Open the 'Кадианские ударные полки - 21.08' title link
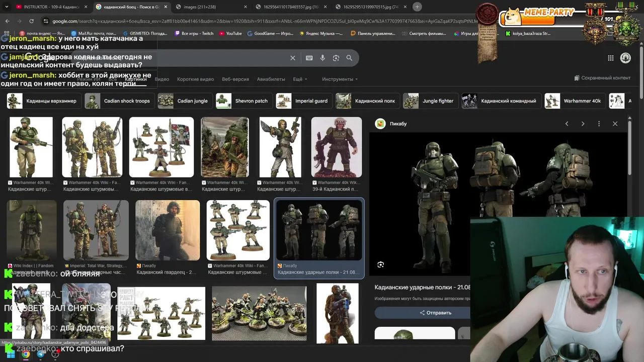The image size is (644, 362). click(x=423, y=287)
